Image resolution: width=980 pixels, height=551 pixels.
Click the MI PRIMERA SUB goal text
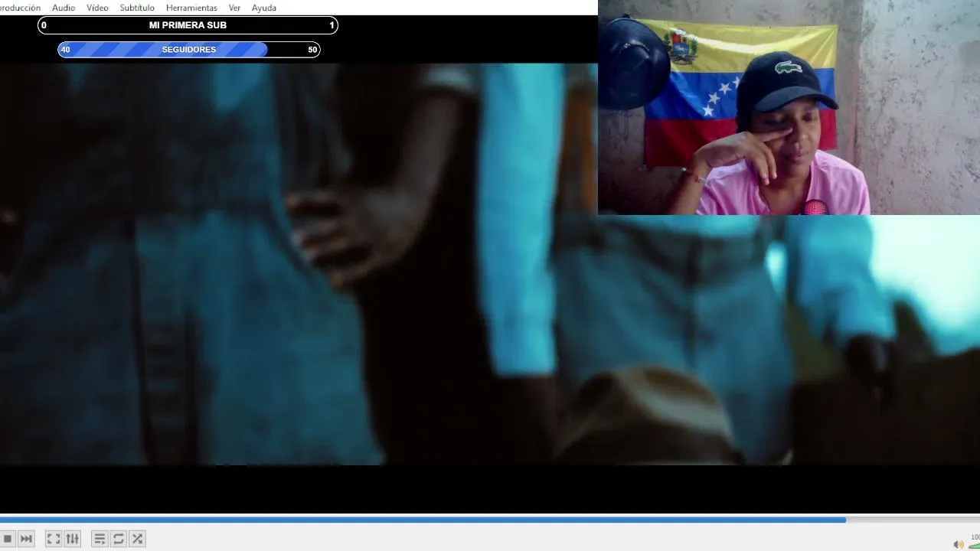pyautogui.click(x=188, y=25)
